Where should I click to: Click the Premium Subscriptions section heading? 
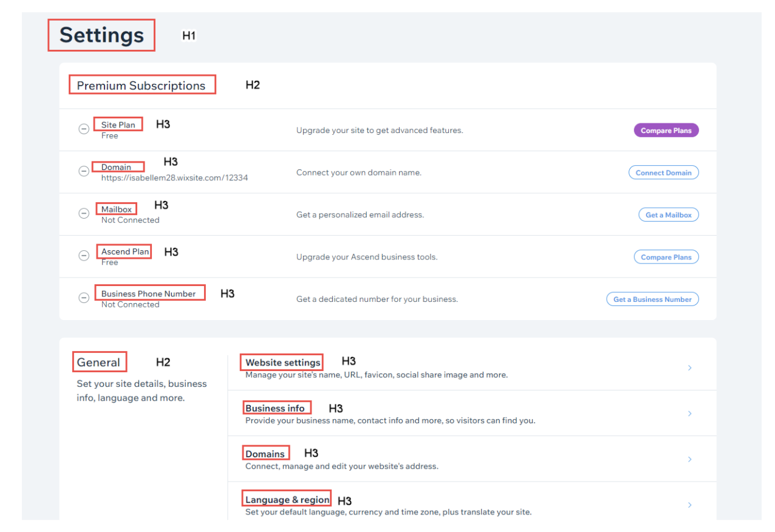point(141,86)
